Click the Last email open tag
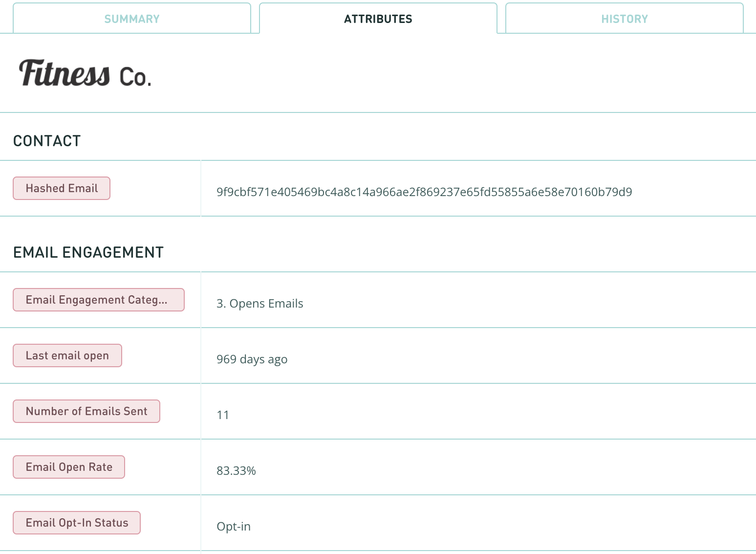The height and width of the screenshot is (554, 756). click(67, 355)
